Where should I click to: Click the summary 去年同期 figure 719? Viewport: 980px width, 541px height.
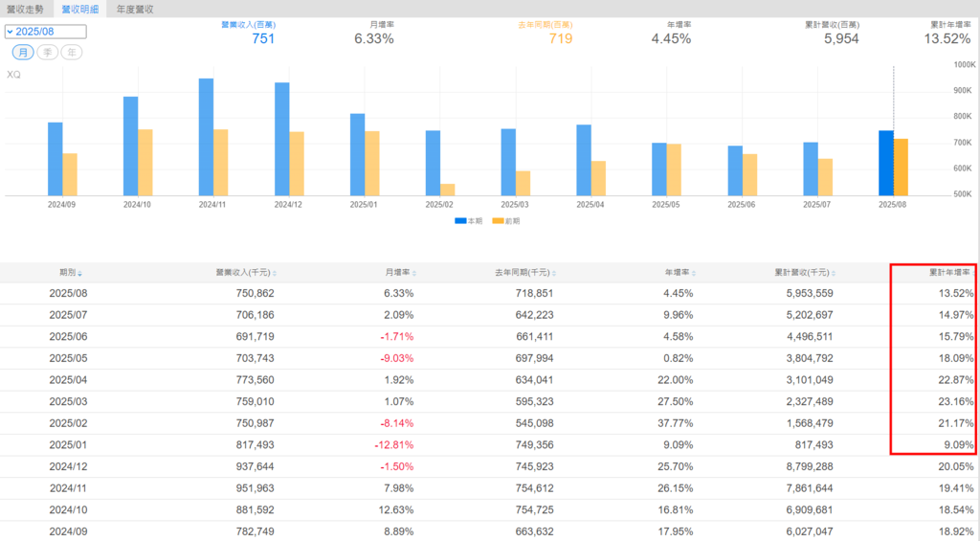click(x=561, y=38)
